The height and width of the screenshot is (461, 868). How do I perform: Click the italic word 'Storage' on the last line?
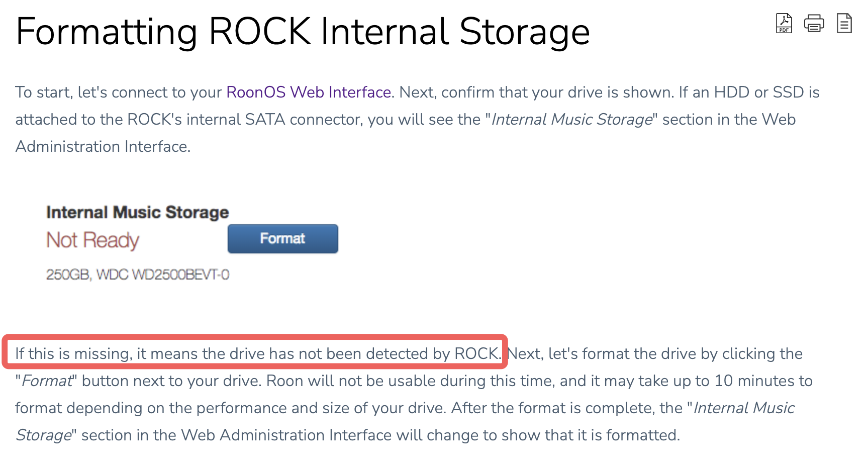(x=43, y=435)
